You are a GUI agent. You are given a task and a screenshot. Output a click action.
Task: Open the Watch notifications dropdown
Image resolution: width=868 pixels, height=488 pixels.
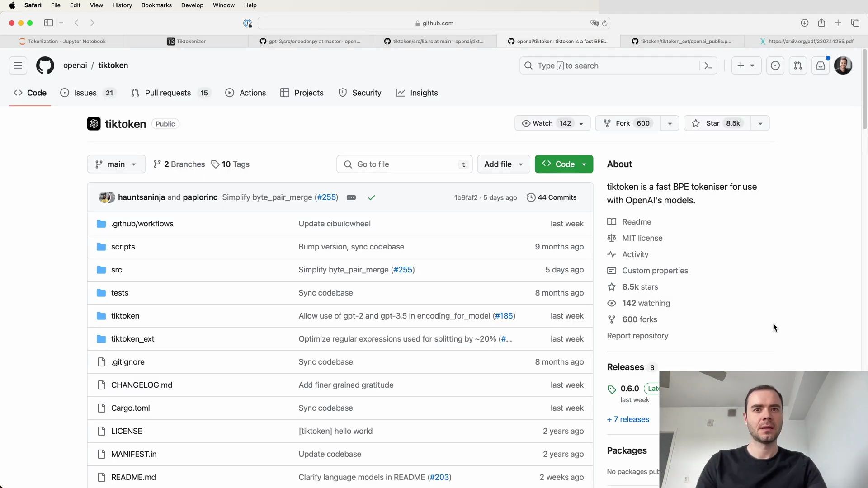point(552,123)
